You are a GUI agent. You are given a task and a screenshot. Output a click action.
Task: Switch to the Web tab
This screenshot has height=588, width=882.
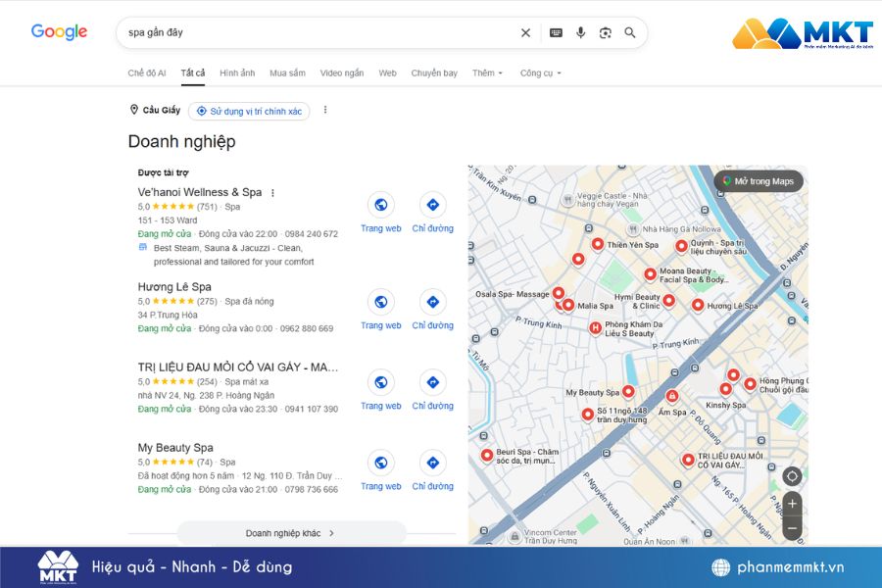point(387,73)
